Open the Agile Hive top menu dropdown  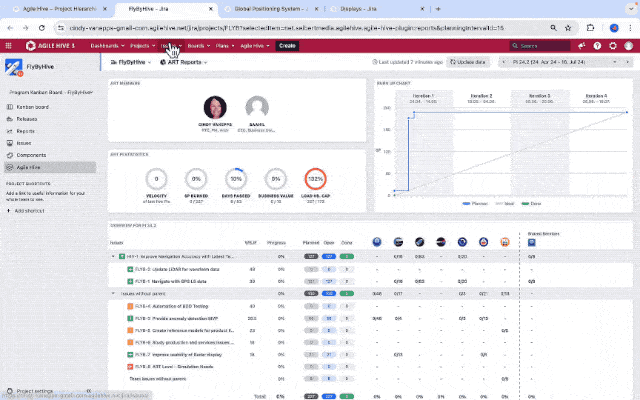point(255,46)
